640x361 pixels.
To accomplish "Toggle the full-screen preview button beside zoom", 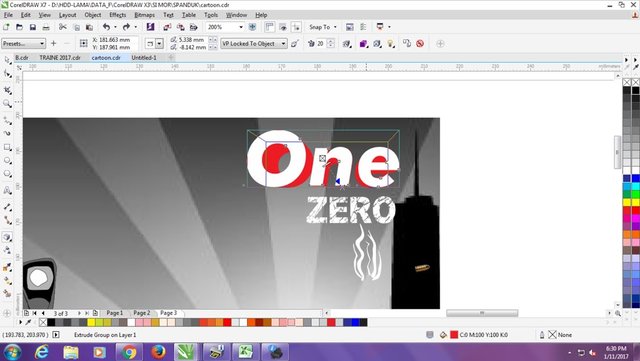I will (252, 27).
